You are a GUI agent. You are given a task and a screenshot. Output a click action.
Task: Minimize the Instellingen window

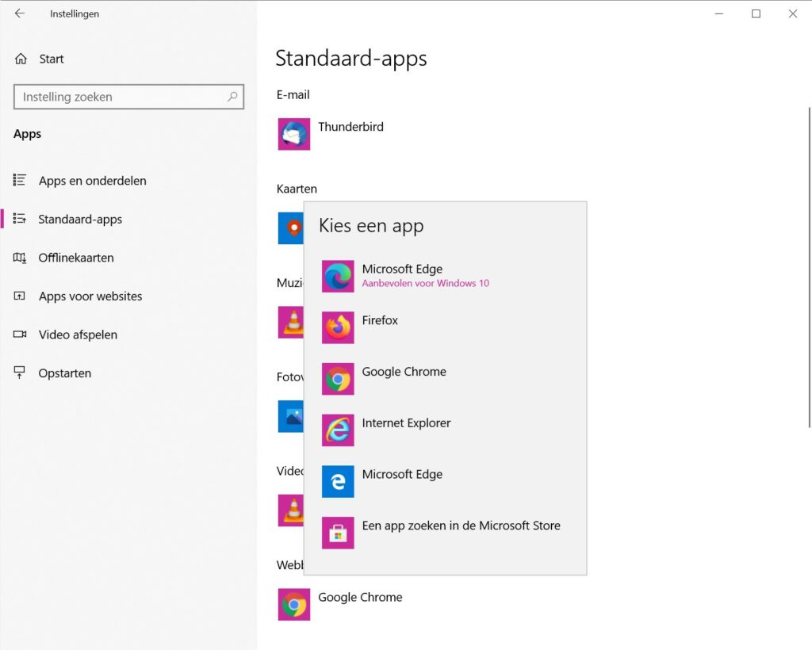[718, 13]
